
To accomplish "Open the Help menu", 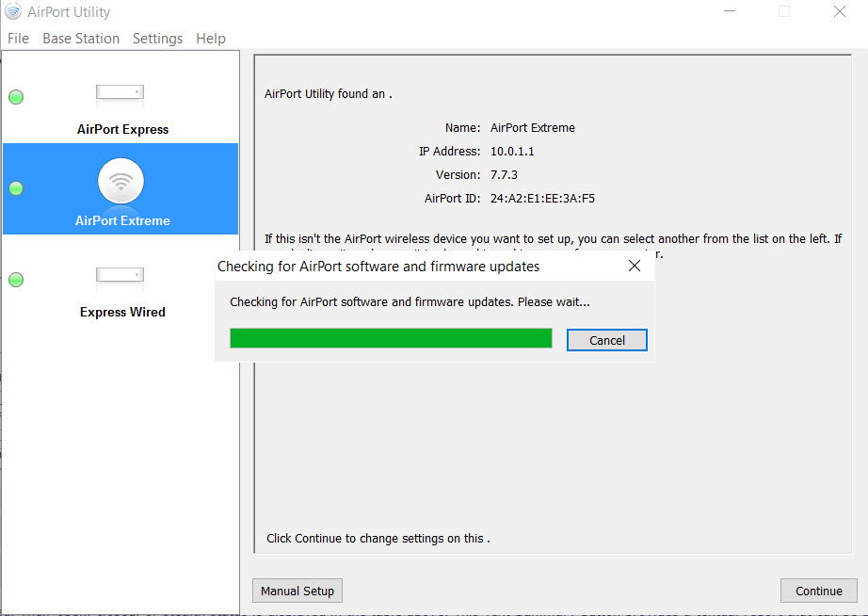I will 211,39.
